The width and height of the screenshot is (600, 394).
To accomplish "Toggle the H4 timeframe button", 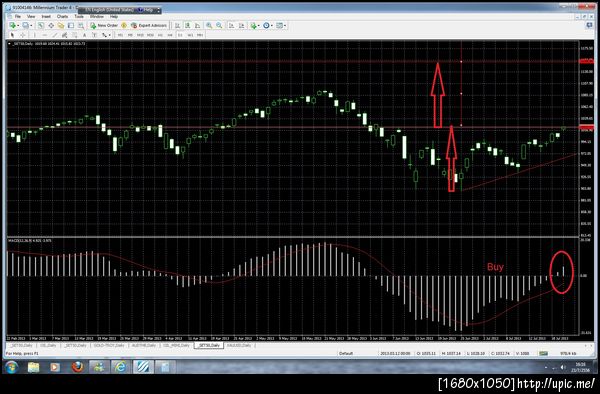I will (170, 35).
